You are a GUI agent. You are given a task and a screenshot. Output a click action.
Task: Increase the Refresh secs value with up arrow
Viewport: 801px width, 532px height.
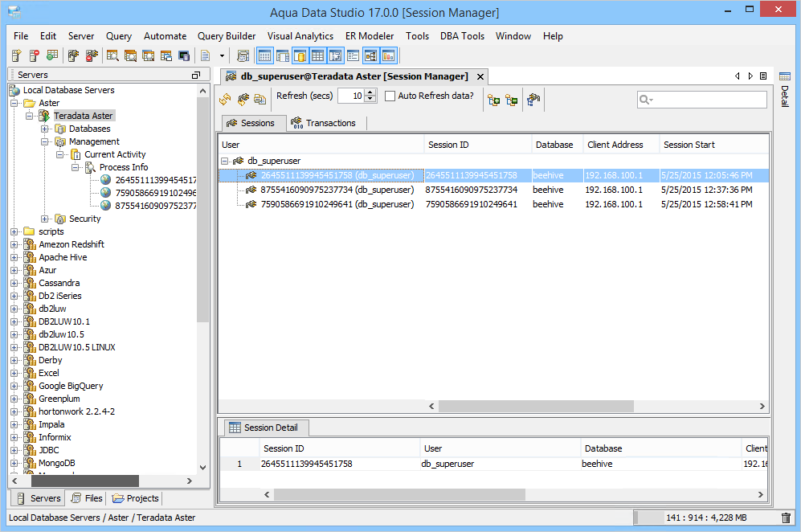coord(371,92)
